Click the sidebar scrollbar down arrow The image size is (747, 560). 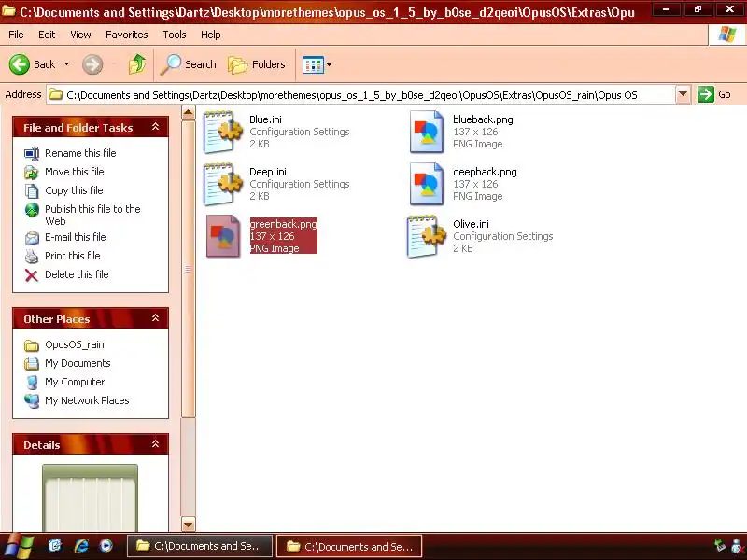189,525
